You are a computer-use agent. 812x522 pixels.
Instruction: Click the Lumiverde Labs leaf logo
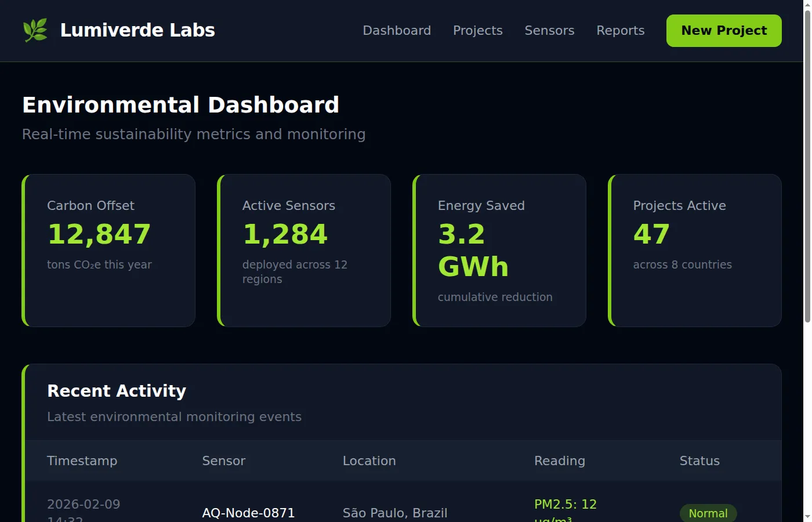35,29
